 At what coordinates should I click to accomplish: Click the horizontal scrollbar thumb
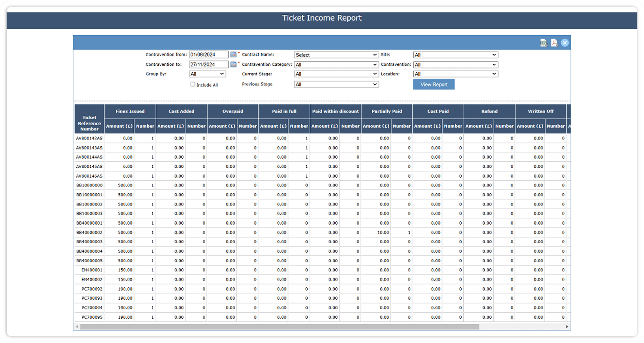[279, 327]
